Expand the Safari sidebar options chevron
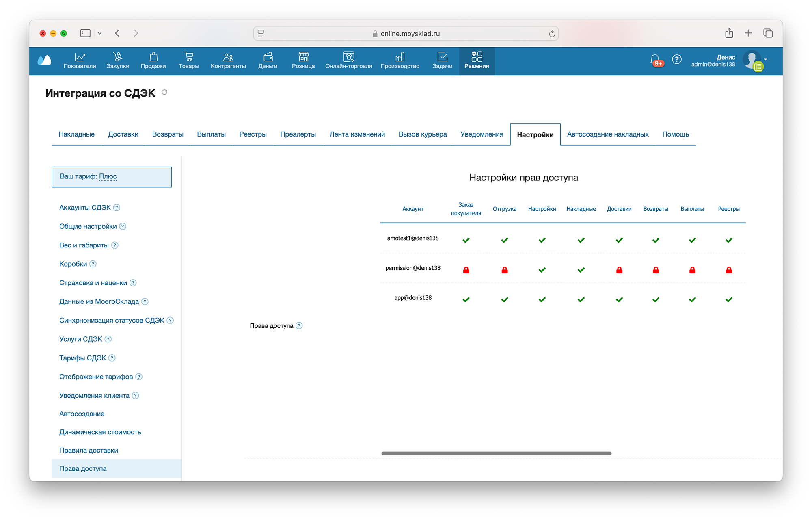Screen dimensions: 812x520 click(99, 33)
